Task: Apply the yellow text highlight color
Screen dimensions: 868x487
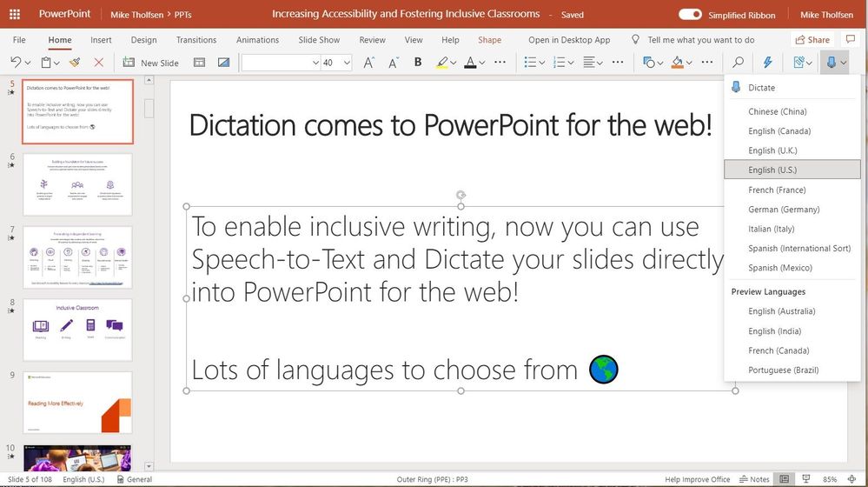Action: tap(441, 63)
